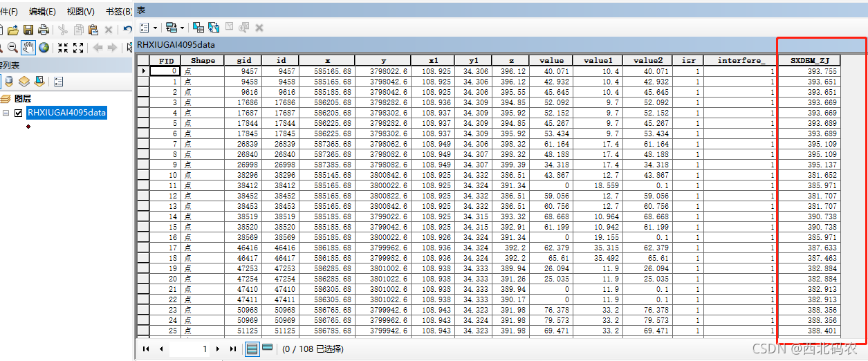
Task: Open Related Tables icon
Action: pyautogui.click(x=172, y=28)
